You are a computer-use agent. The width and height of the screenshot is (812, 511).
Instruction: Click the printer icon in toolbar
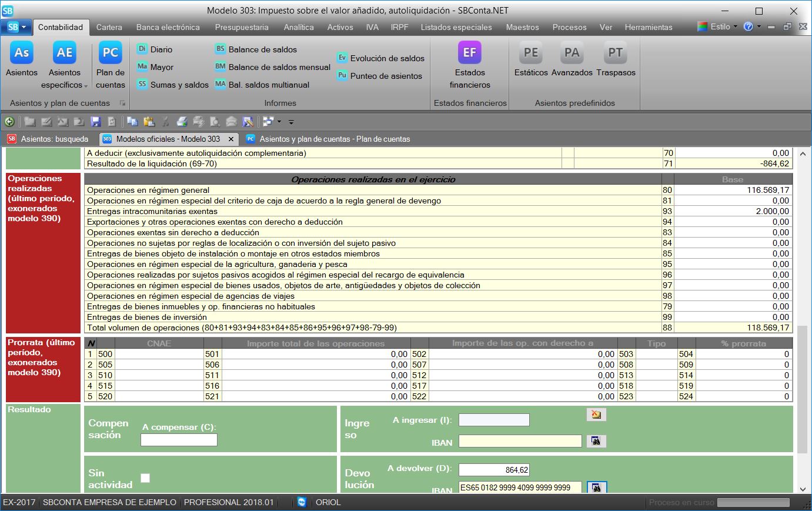tap(182, 122)
